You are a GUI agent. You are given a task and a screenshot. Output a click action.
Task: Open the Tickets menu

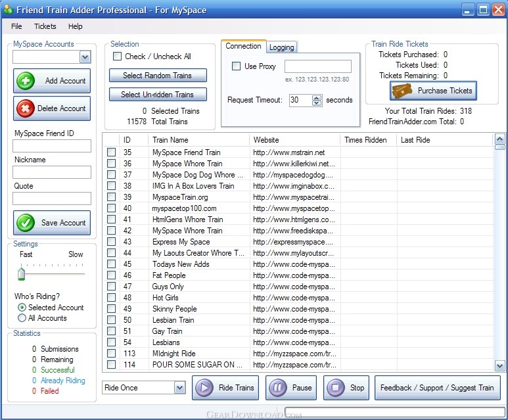45,26
